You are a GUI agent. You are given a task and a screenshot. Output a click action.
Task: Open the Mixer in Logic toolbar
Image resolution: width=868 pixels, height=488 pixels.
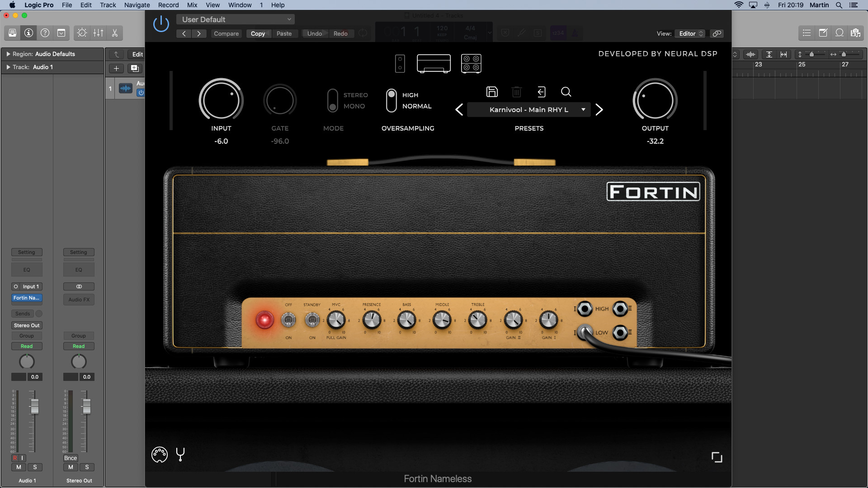point(98,33)
